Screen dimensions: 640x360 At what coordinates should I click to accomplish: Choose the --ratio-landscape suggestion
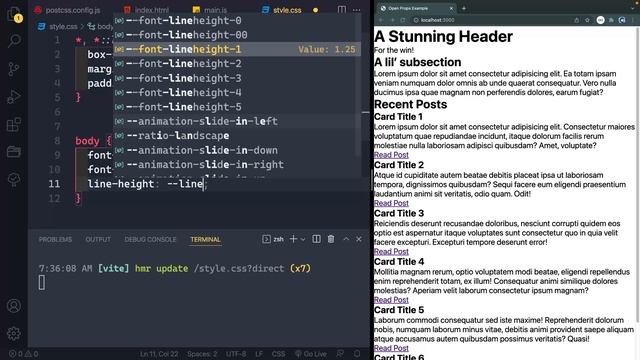pos(237,136)
